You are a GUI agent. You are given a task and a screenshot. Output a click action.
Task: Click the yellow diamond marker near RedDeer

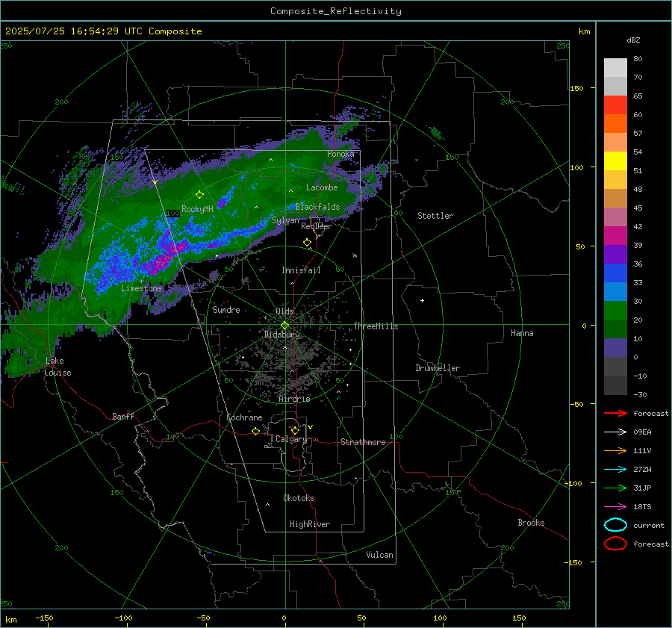click(x=307, y=243)
